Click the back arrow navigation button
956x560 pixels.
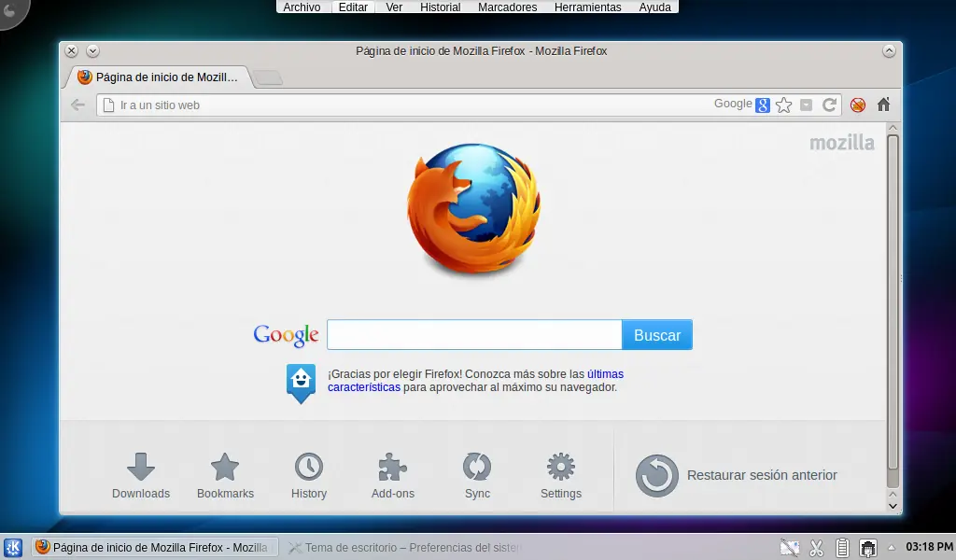tap(78, 105)
